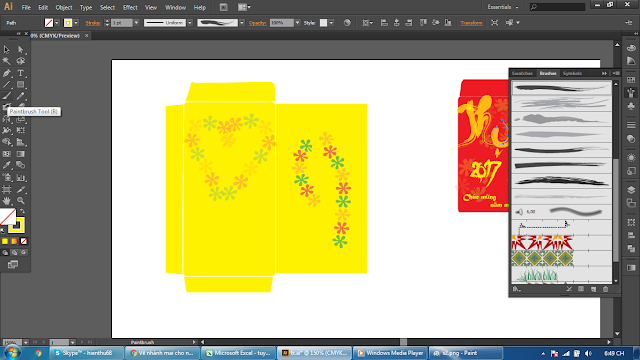
Task: Click the Transform link in control bar
Action: [471, 23]
